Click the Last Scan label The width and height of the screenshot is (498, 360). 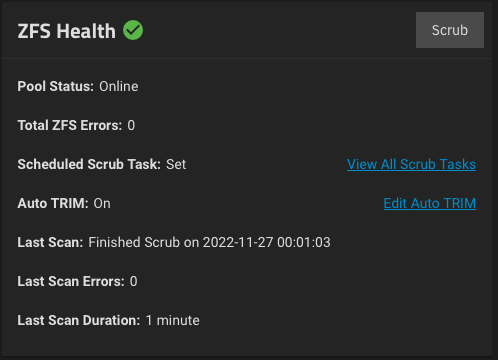pyautogui.click(x=50, y=242)
